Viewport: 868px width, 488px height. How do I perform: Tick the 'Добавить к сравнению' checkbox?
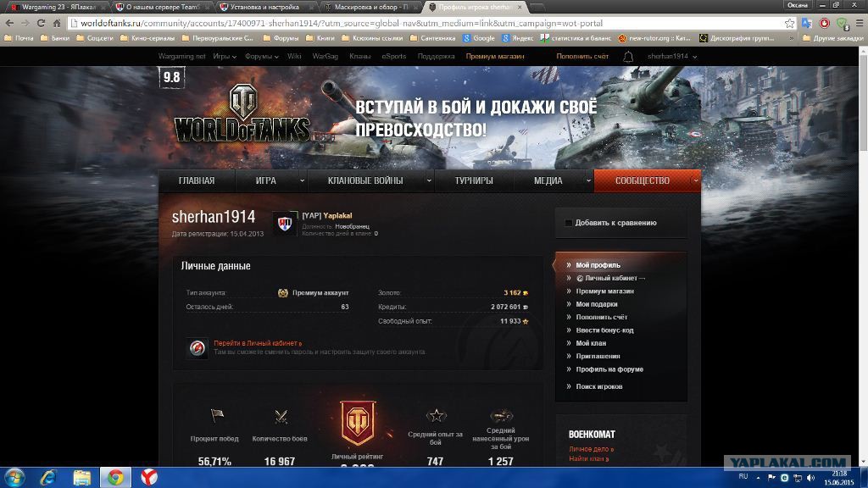pyautogui.click(x=569, y=223)
